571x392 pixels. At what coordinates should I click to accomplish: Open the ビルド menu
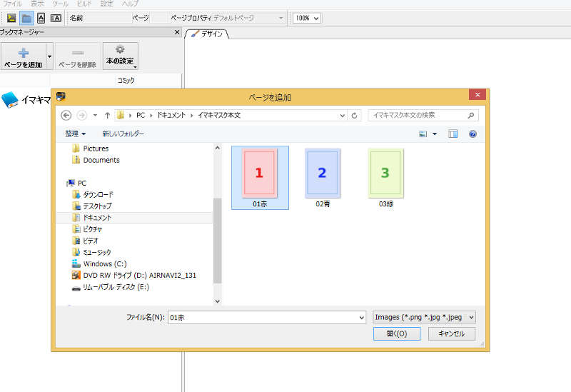pyautogui.click(x=84, y=4)
